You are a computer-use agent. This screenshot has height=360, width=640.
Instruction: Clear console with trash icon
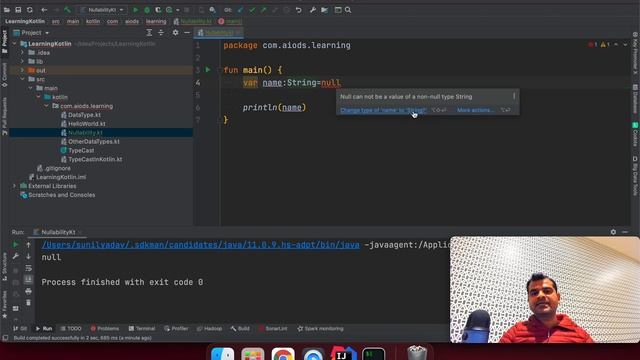tap(28, 302)
